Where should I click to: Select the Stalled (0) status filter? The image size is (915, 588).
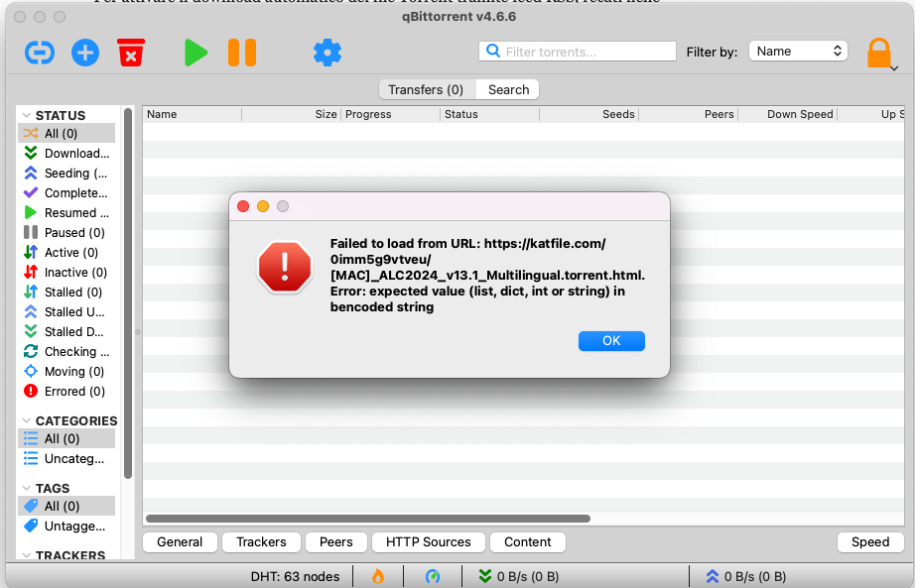pos(66,293)
